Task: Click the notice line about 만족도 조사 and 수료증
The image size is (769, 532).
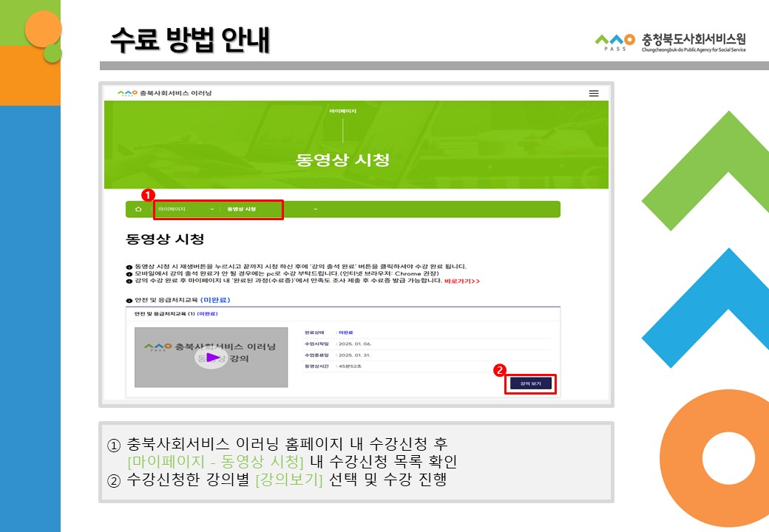Action: [x=285, y=281]
